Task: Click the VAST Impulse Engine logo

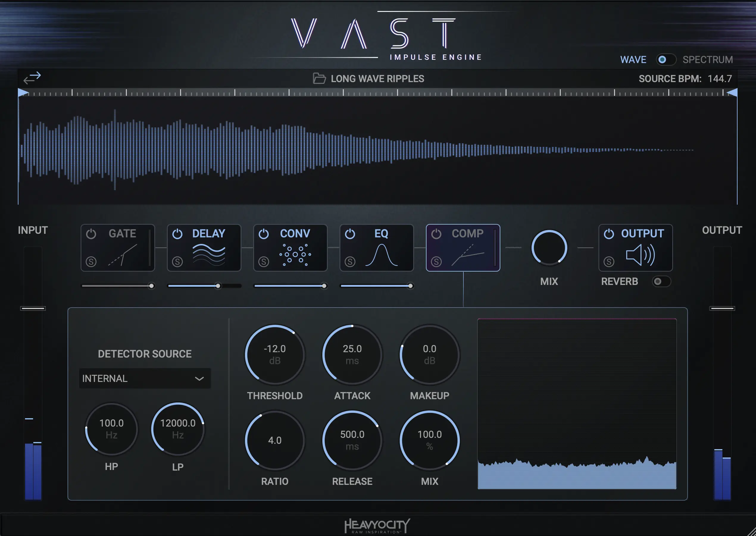Action: click(x=383, y=36)
